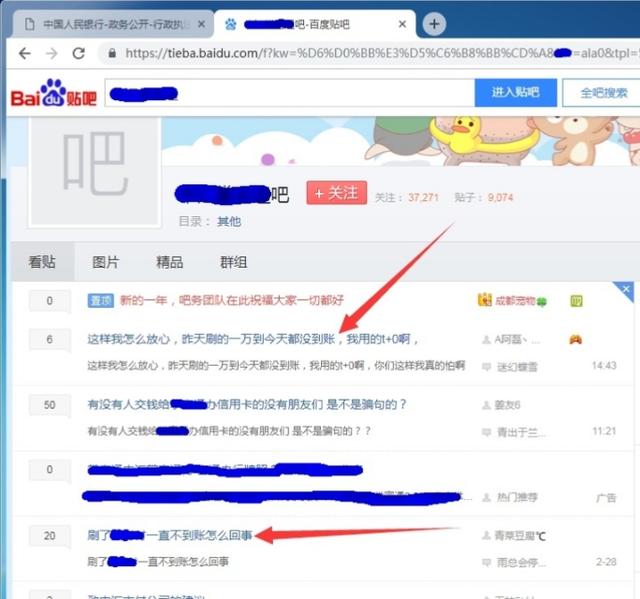Click the 全吧搜索 button

point(603,93)
